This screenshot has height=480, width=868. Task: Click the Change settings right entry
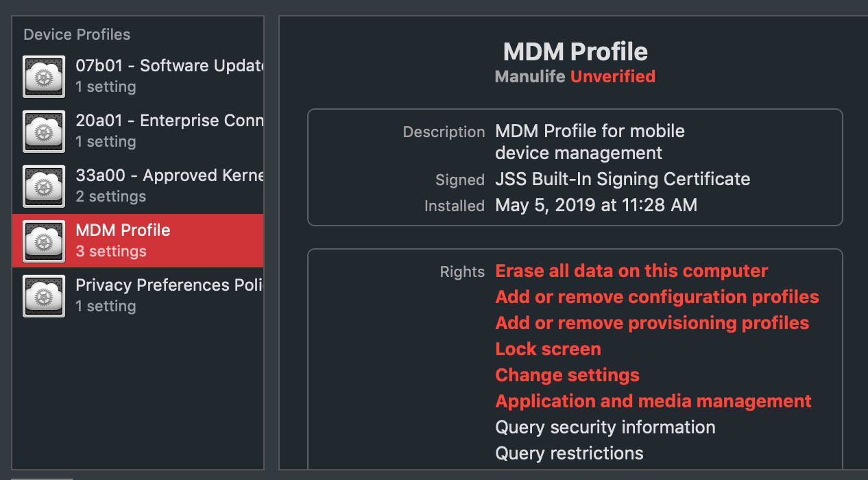[x=567, y=374]
